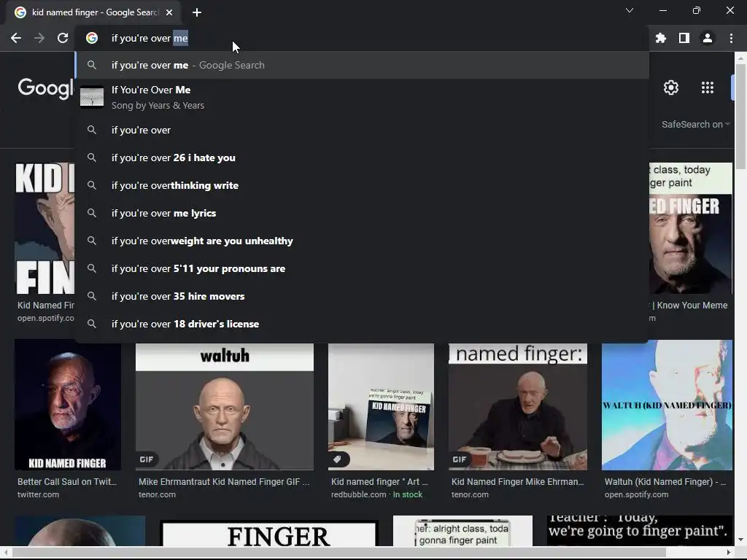The image size is (747, 560).
Task: Click the scroll down arrow
Action: coord(740,540)
